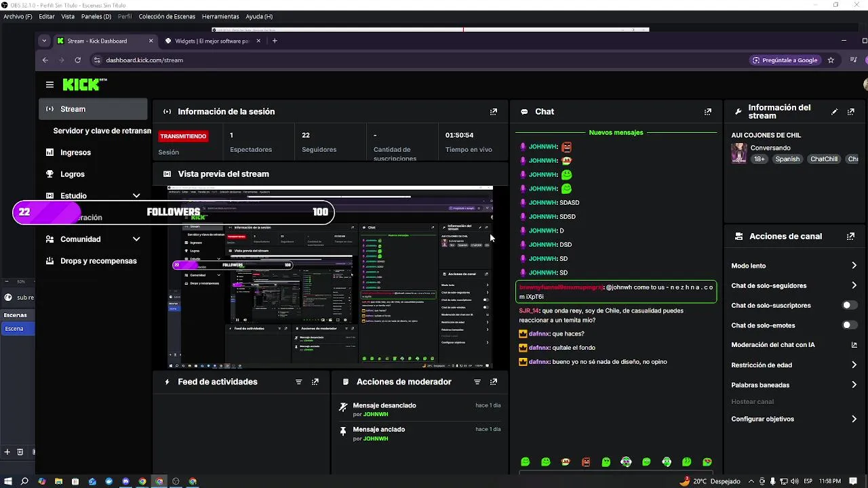Bookmark this page with the star icon
Image resolution: width=868 pixels, height=488 pixels.
coord(831,60)
